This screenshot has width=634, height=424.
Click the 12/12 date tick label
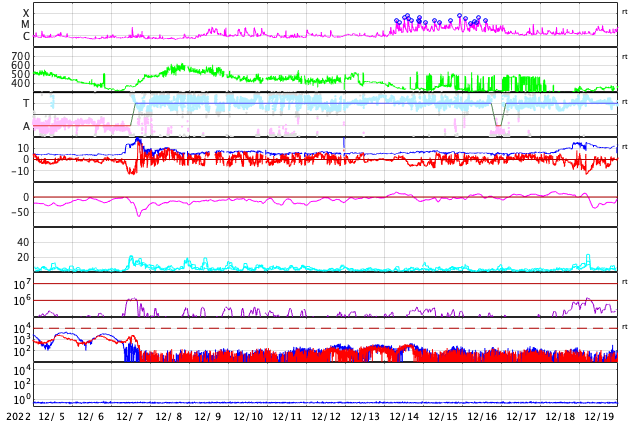click(325, 417)
